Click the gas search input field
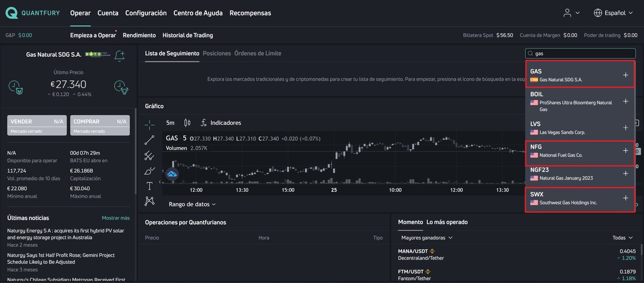 [580, 54]
